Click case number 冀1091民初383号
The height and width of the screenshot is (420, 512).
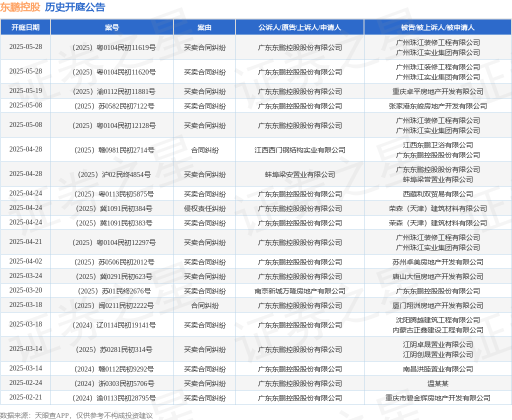[126, 223]
